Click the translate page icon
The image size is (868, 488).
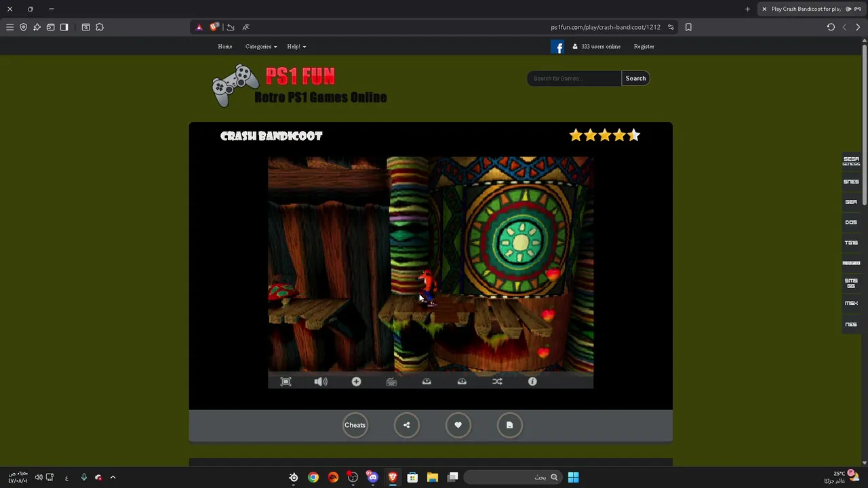tap(245, 27)
